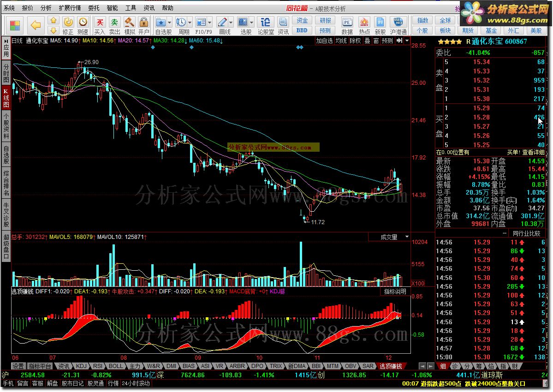Image resolution: width=553 pixels, height=392 pixels.
Task: Toggle the 叠 overlay option
Action: coord(367,41)
